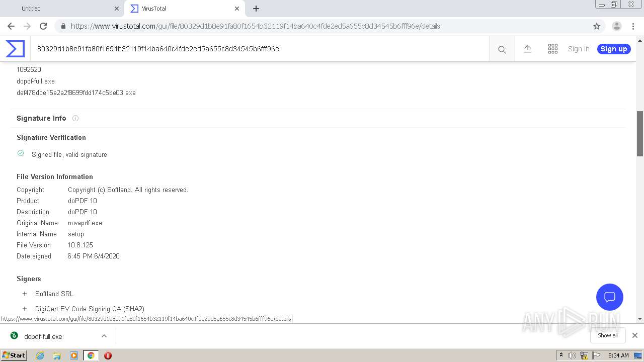Image resolution: width=644 pixels, height=362 pixels.
Task: Open the chat bubble widget
Action: [x=609, y=297]
